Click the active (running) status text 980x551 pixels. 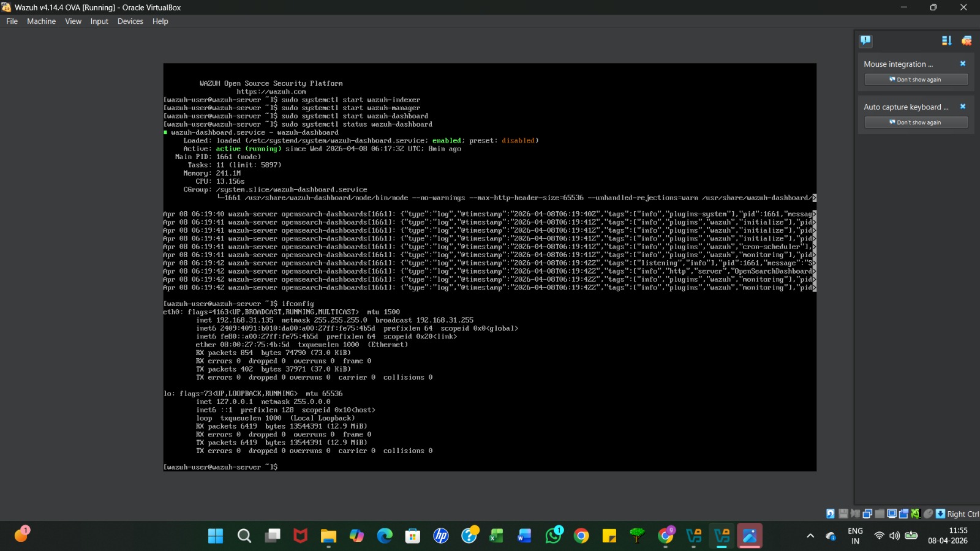click(x=249, y=149)
